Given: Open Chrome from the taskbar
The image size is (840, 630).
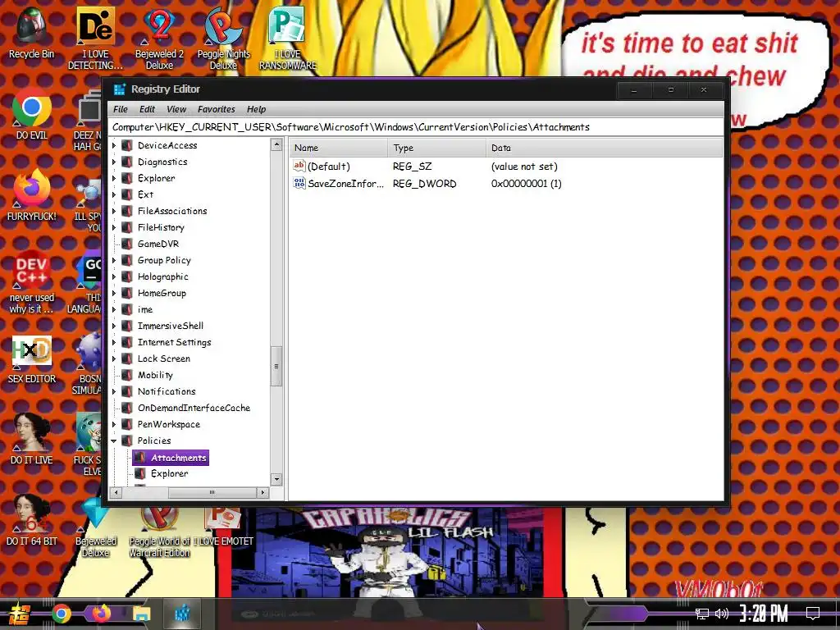Looking at the screenshot, I should click(61, 614).
